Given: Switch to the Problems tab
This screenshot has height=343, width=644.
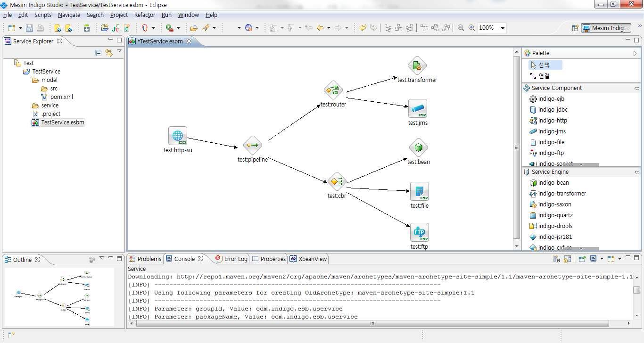Looking at the screenshot, I should 145,259.
